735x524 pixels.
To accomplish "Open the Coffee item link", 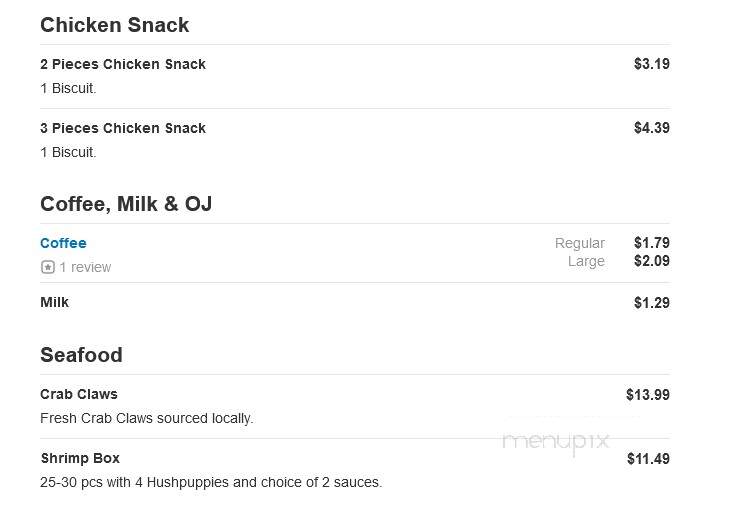I will [x=63, y=243].
